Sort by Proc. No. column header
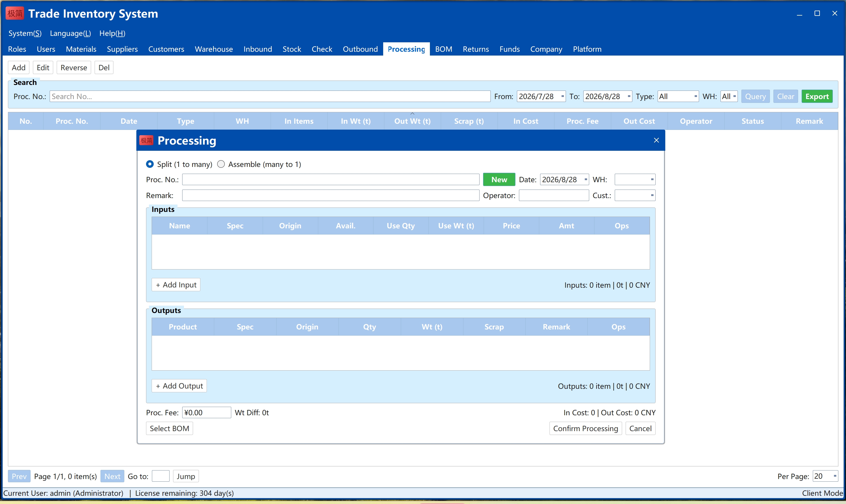The height and width of the screenshot is (504, 846). (x=72, y=121)
